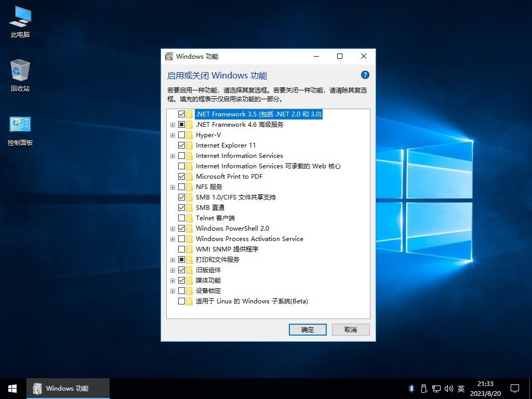Click the Windows 功能 title bar icon
The image size is (532, 399).
point(169,56)
